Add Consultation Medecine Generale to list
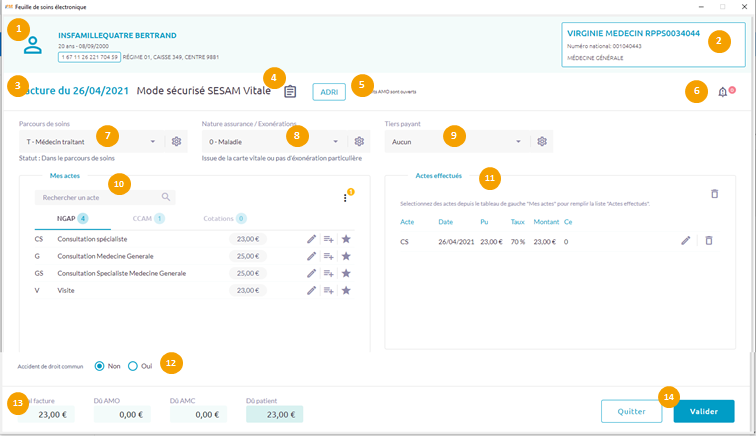 tap(328, 256)
